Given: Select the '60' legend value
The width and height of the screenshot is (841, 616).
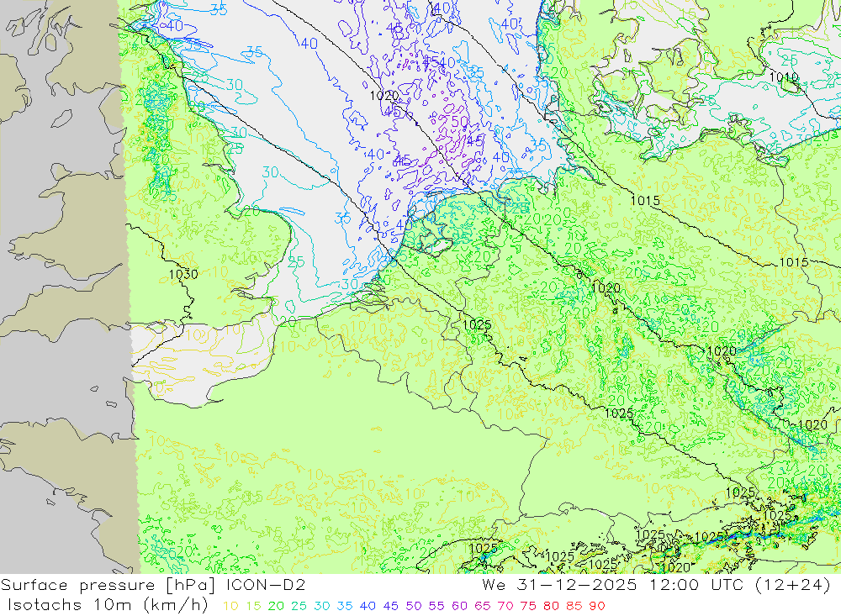Looking at the screenshot, I should [x=460, y=606].
